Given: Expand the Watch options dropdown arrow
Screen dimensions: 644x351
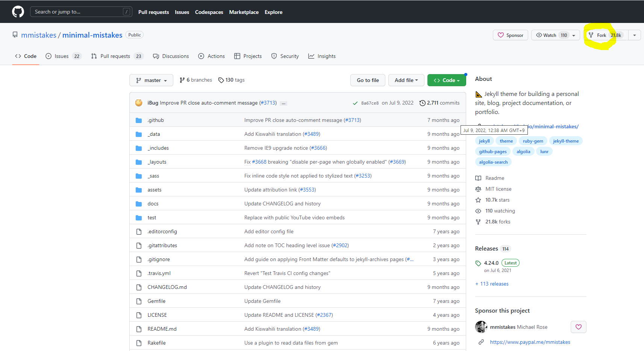Looking at the screenshot, I should click(574, 35).
